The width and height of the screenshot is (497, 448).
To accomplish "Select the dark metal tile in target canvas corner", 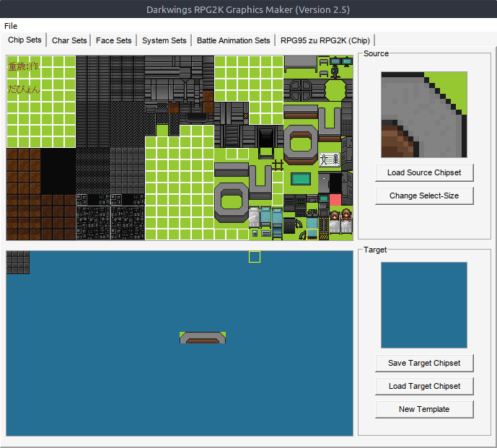I will (x=18, y=262).
